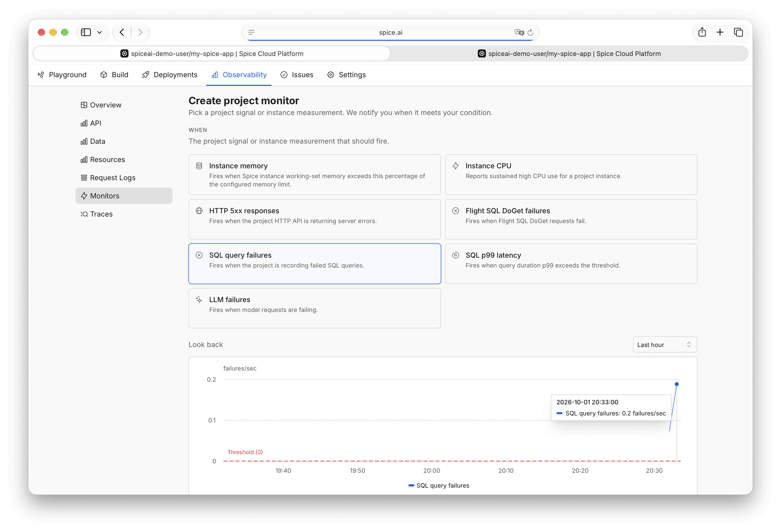The height and width of the screenshot is (532, 781).
Task: Reload the page
Action: tap(530, 32)
